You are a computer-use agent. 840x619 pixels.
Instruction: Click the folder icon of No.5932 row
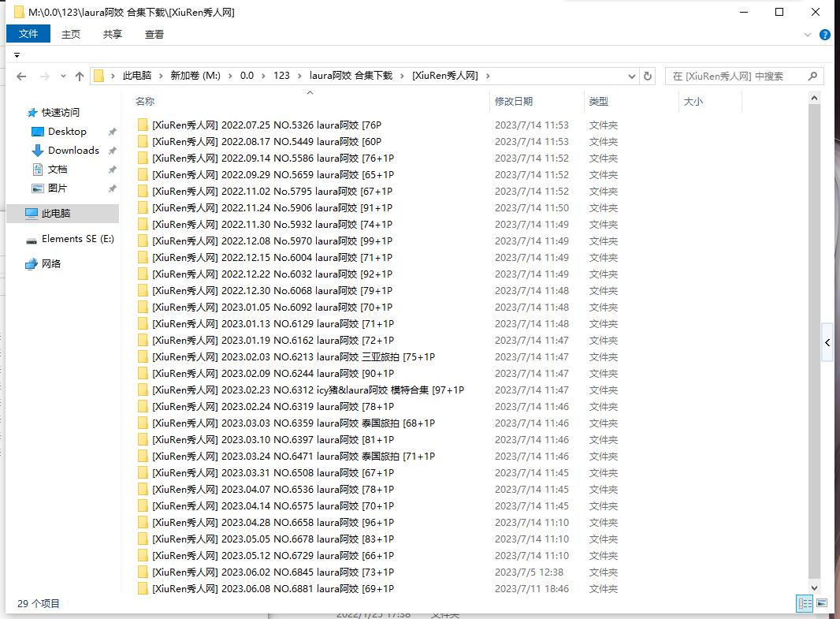point(143,225)
